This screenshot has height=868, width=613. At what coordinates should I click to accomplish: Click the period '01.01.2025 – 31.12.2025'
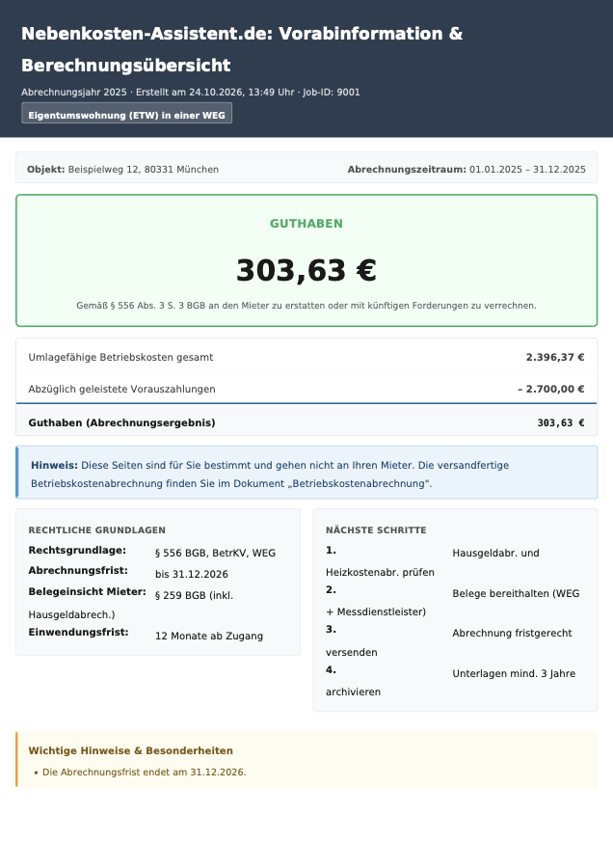[527, 170]
